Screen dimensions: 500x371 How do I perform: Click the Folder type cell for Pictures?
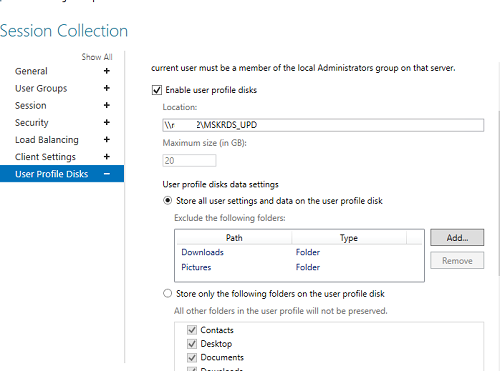308,267
